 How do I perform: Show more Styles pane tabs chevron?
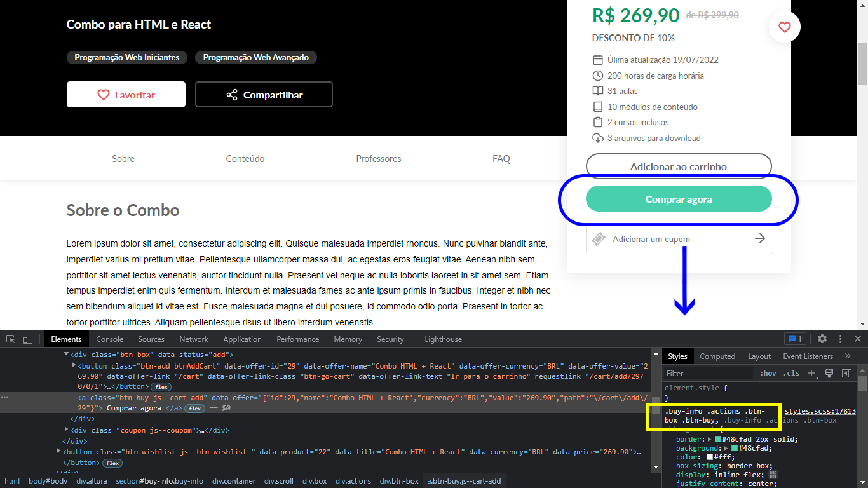(848, 356)
